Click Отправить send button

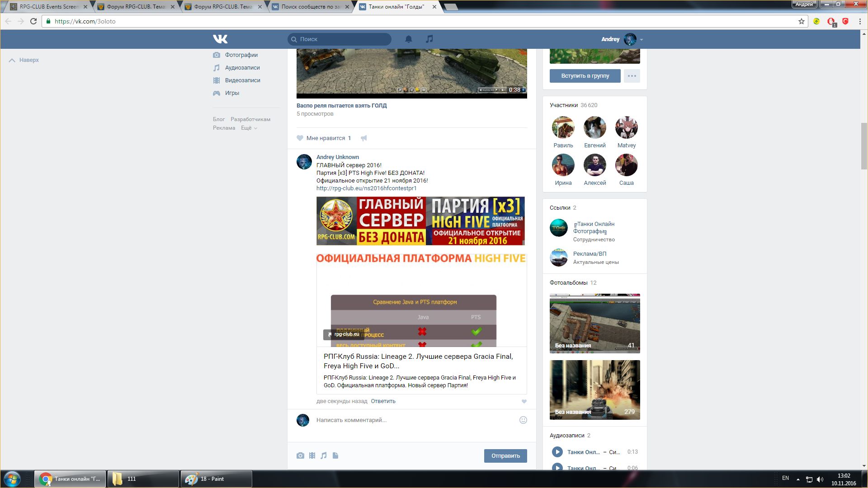[505, 456]
